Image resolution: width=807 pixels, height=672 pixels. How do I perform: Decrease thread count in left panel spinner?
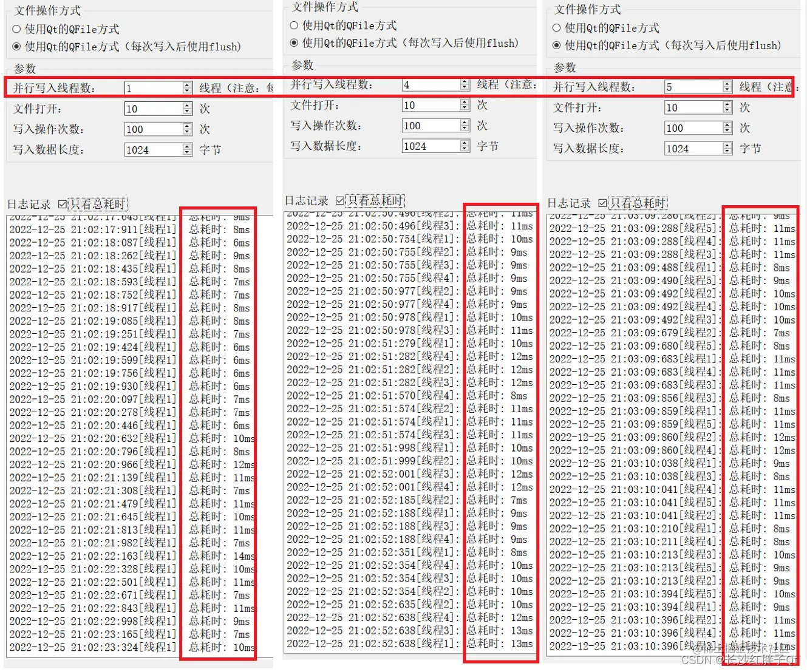(187, 92)
